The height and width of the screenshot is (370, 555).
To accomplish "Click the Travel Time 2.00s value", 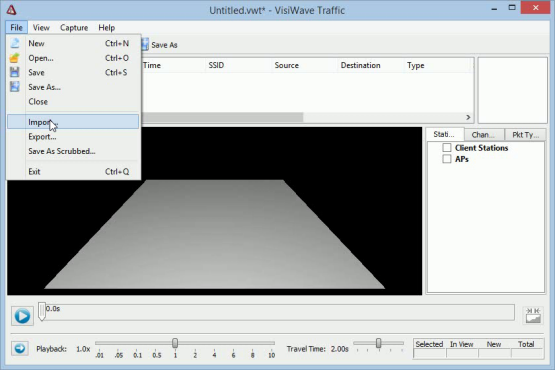I will click(x=339, y=349).
